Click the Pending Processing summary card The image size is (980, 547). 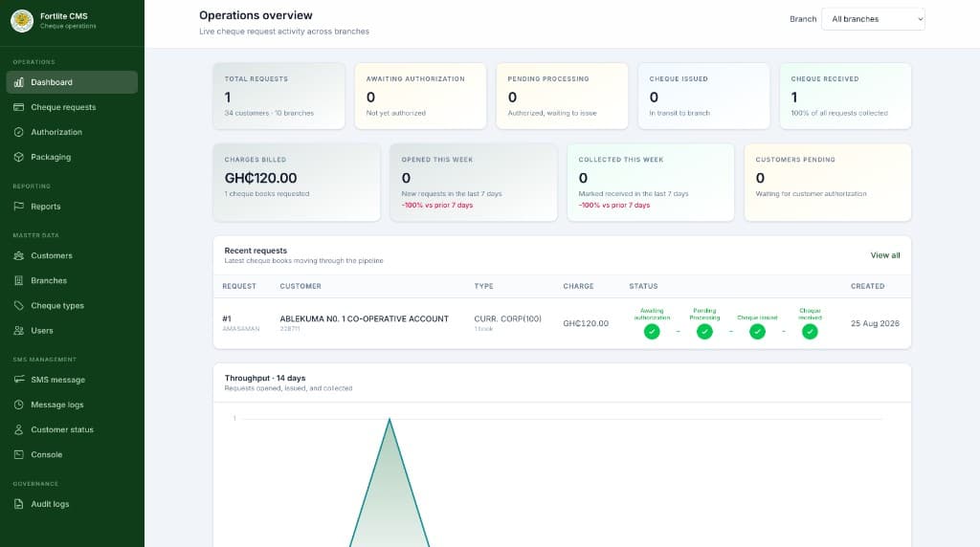pos(562,97)
